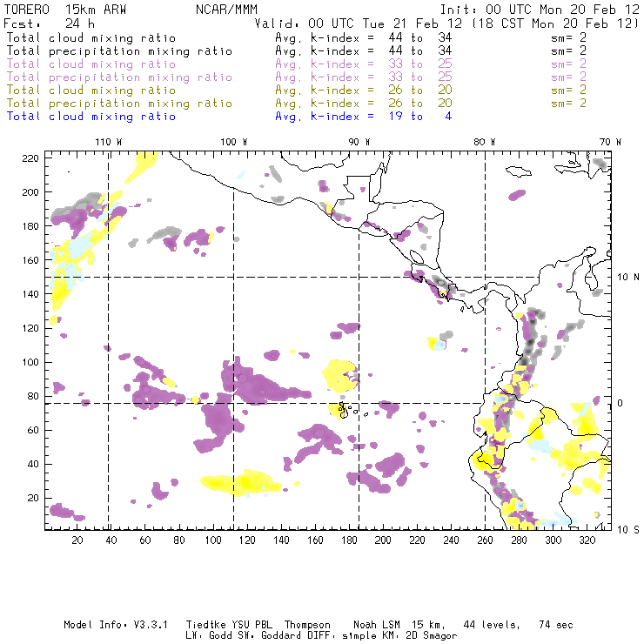The image size is (644, 644).
Task: Click the 70 W longitude label
Action: (x=611, y=141)
